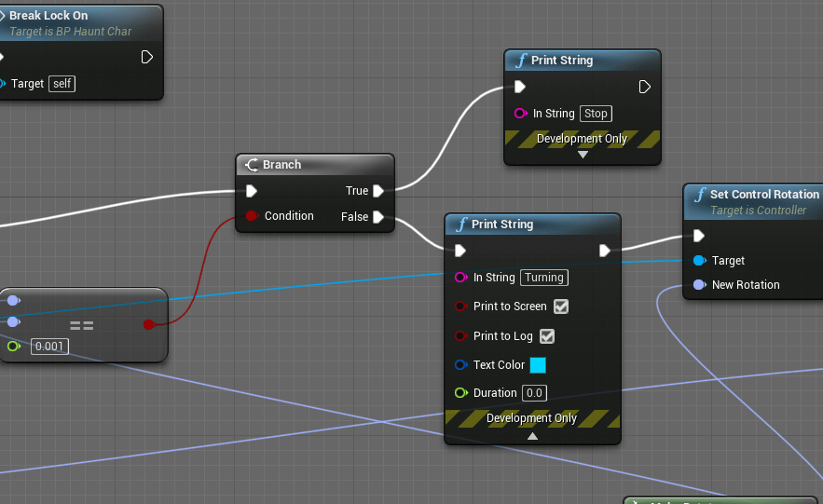Expand the Stop Print String advanced options

pyautogui.click(x=583, y=156)
